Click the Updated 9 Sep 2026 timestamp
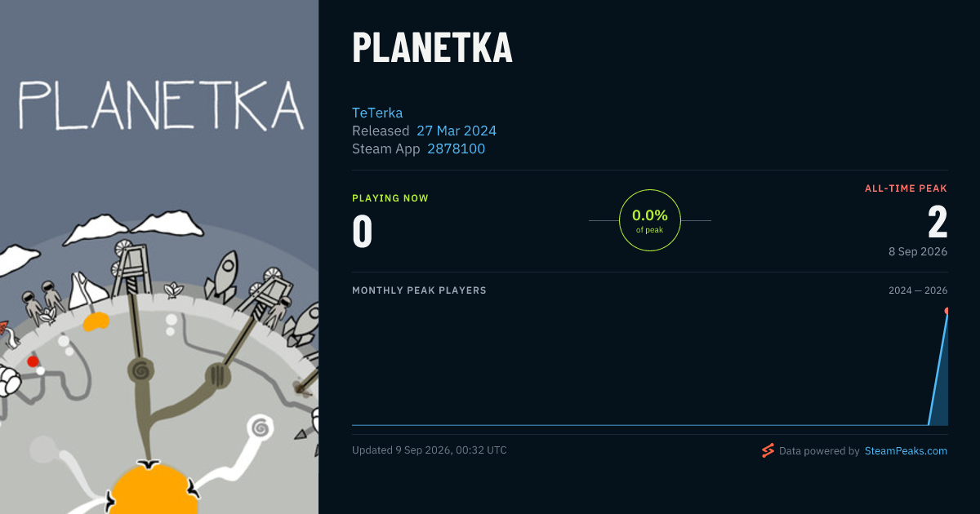The image size is (980, 514). 430,450
